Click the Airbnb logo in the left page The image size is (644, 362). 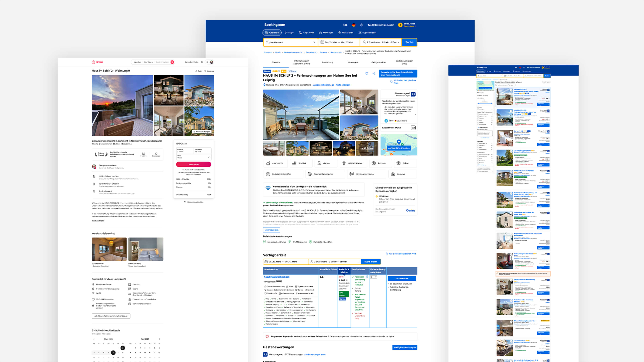pyautogui.click(x=97, y=62)
